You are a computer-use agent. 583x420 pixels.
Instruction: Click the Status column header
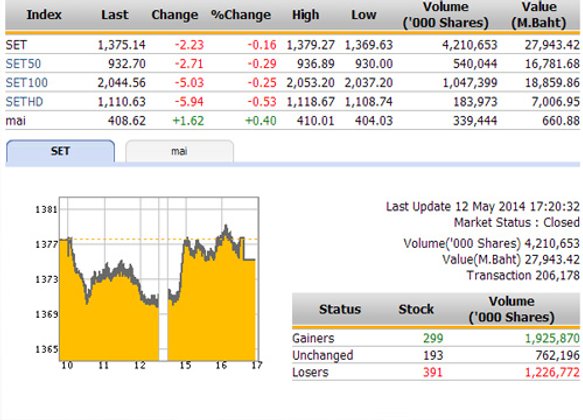[x=340, y=309]
